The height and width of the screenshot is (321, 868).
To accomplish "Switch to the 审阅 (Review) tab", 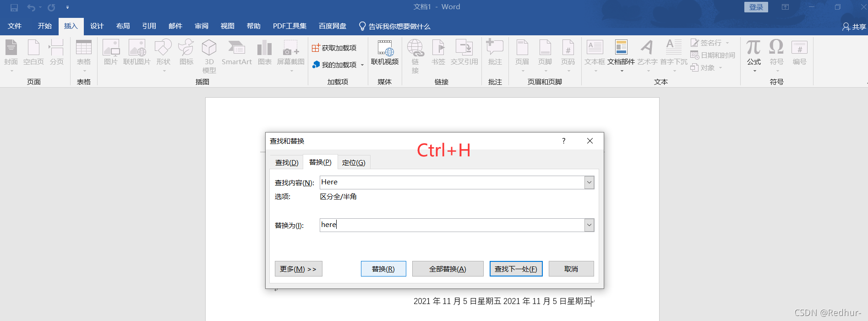I will pos(202,26).
